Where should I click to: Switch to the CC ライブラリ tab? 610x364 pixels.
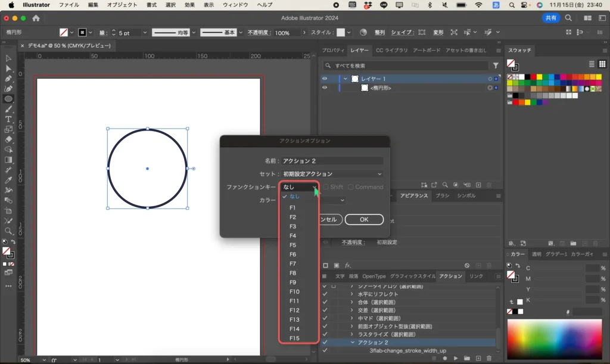391,51
